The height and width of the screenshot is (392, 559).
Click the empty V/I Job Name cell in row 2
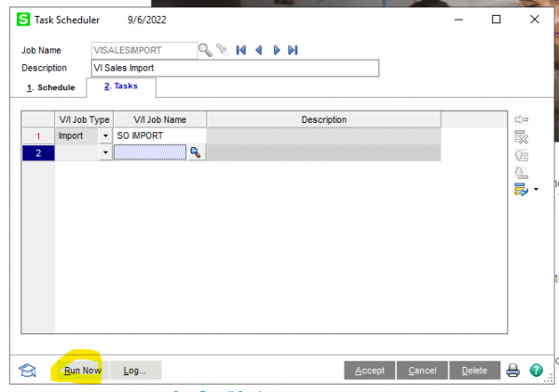[150, 153]
